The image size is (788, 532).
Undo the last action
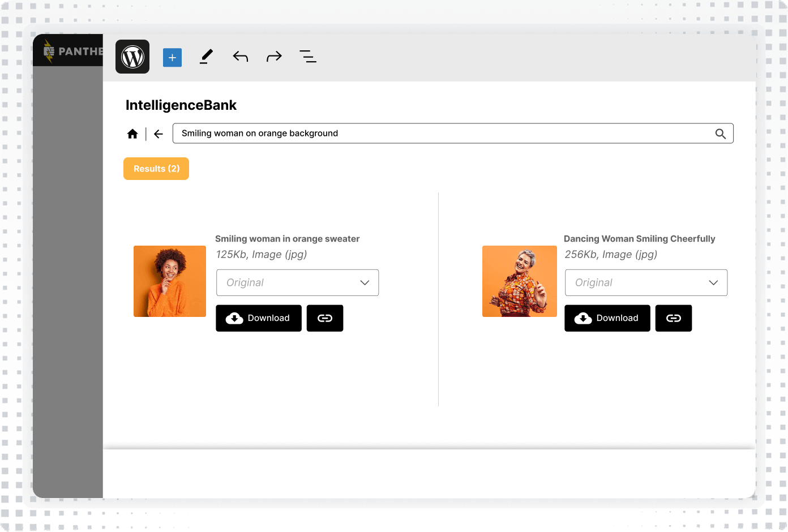pyautogui.click(x=241, y=57)
